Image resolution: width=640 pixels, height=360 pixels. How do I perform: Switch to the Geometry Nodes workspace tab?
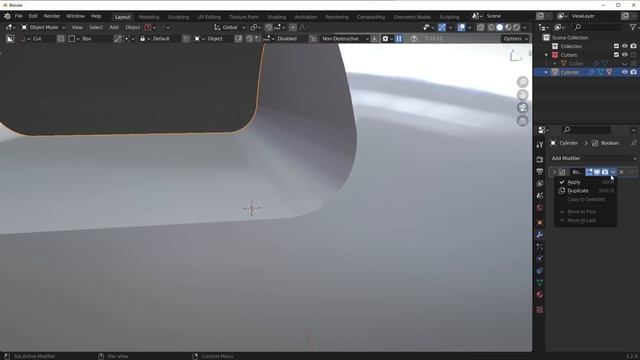[412, 17]
